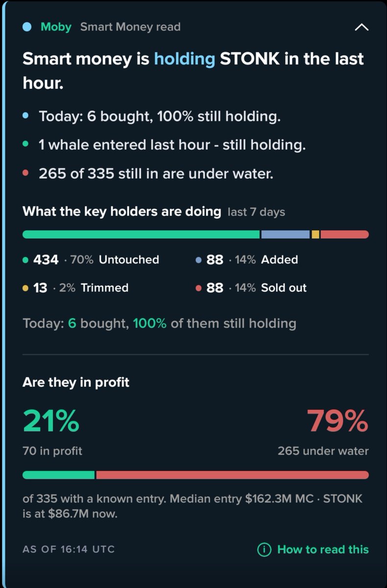The width and height of the screenshot is (387, 588).
Task: Select the Moby label in the header
Action: click(x=56, y=27)
